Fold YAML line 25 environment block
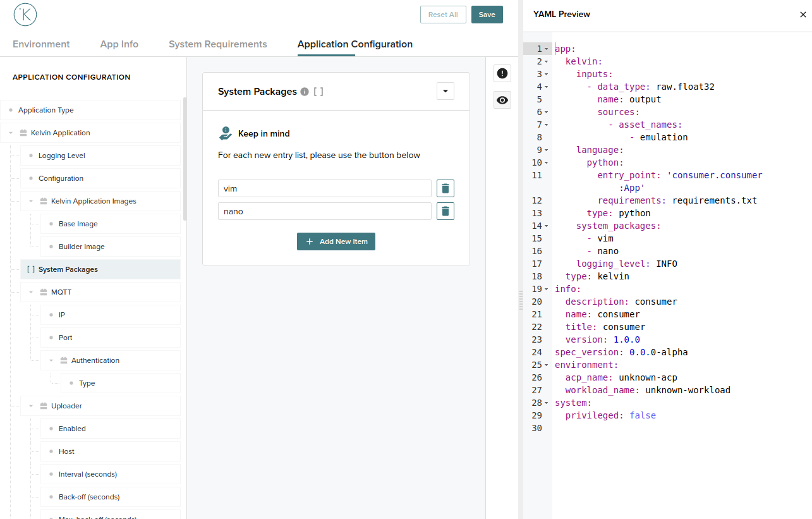The width and height of the screenshot is (812, 519). pyautogui.click(x=547, y=365)
